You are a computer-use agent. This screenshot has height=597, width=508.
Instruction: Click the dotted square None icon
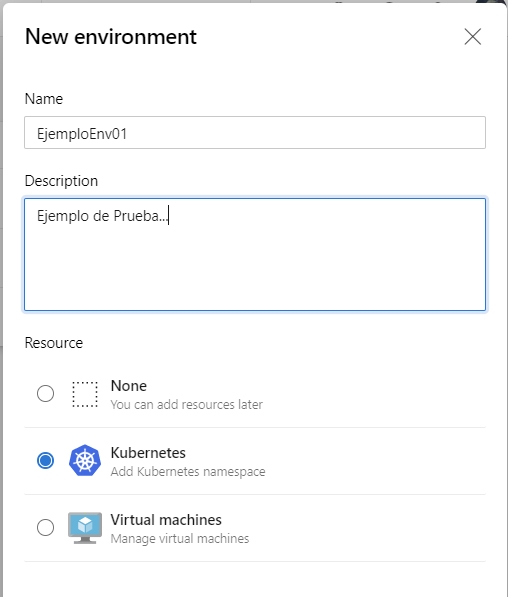(85, 394)
